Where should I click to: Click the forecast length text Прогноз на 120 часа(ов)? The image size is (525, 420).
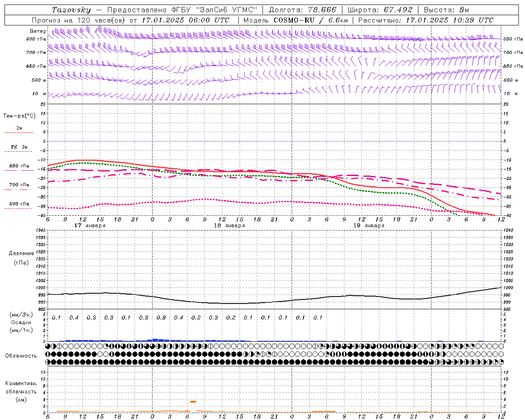[x=79, y=20]
